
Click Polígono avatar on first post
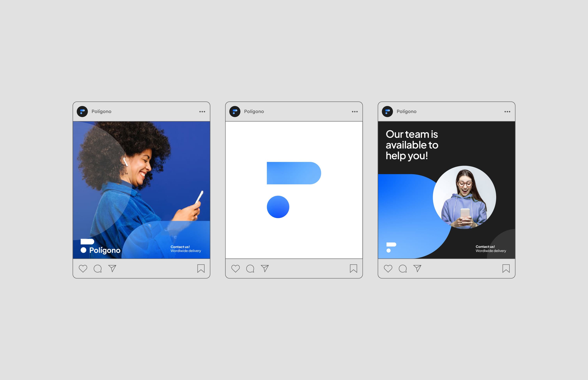click(82, 111)
